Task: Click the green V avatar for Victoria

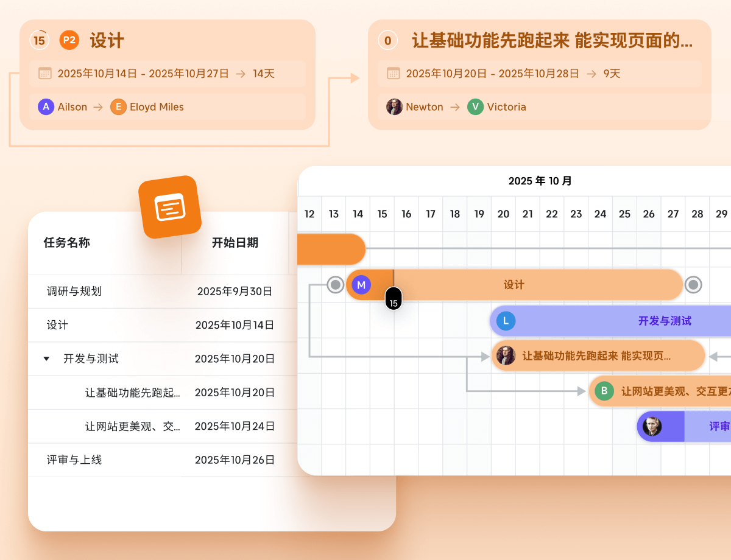Action: click(476, 107)
